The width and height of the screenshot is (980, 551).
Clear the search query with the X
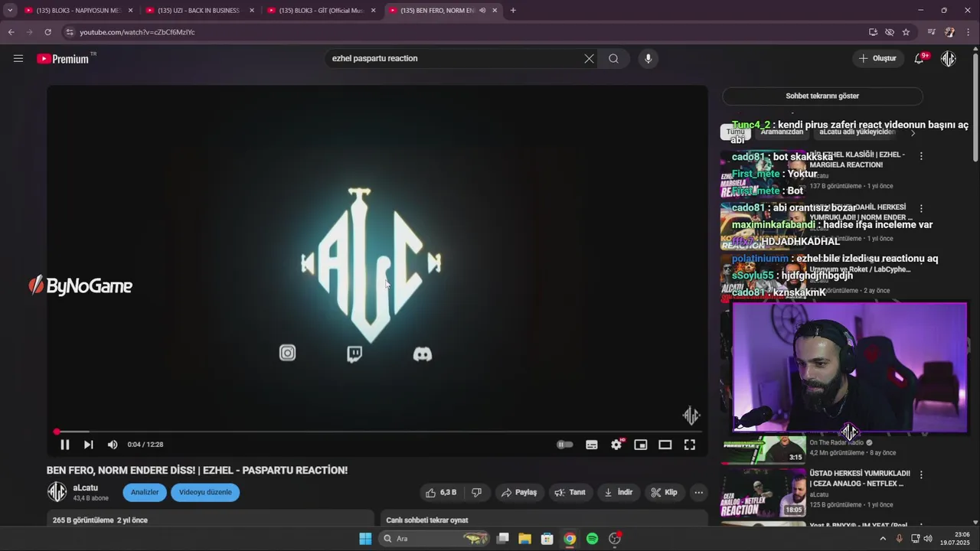click(589, 58)
